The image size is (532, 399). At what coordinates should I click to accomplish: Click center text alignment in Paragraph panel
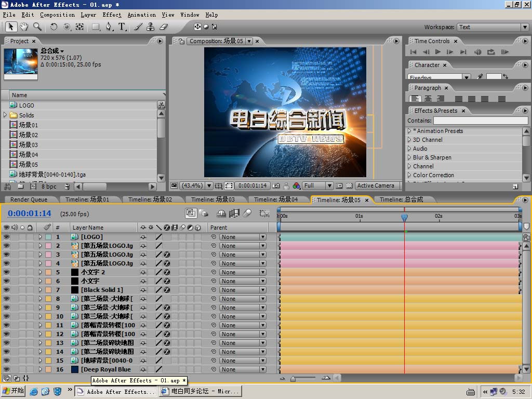[428, 99]
